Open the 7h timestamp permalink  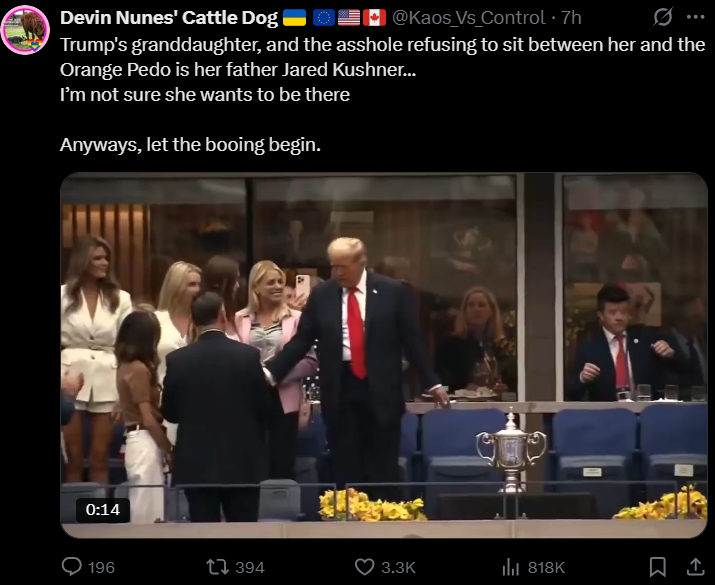571,18
